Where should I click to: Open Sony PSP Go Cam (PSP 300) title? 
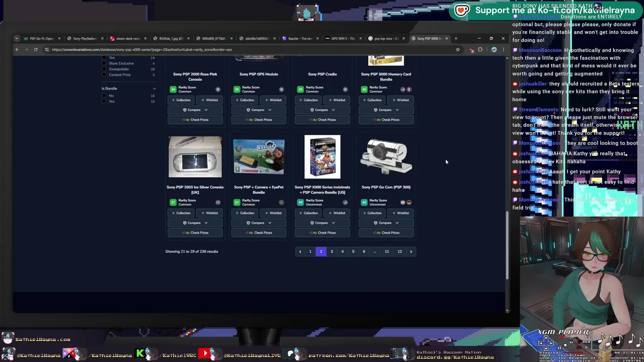pyautogui.click(x=386, y=187)
